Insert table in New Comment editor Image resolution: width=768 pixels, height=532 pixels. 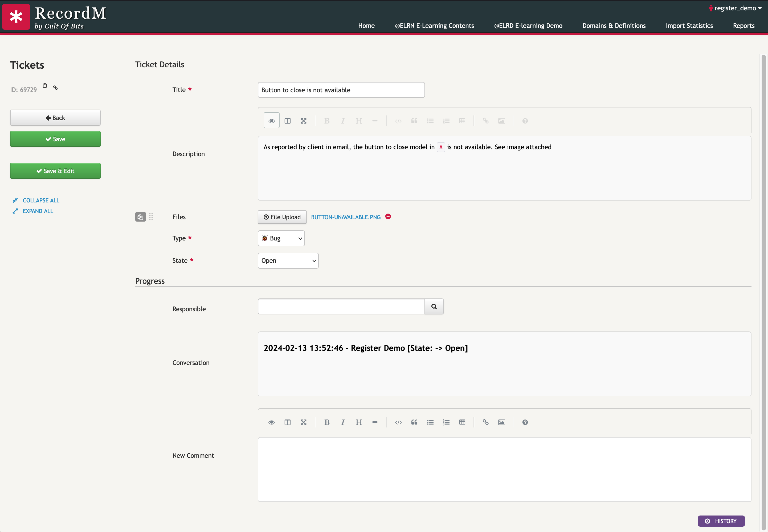[462, 422]
